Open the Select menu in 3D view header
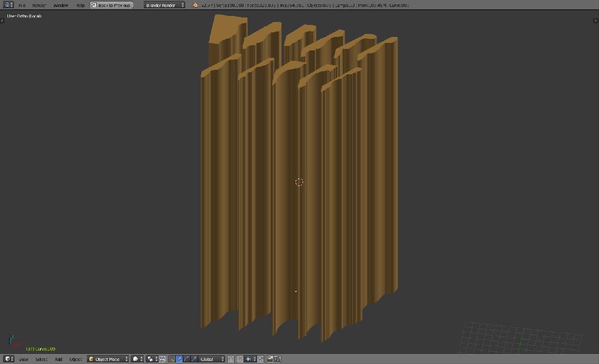Screen dimensions: 599x364 tap(41, 359)
